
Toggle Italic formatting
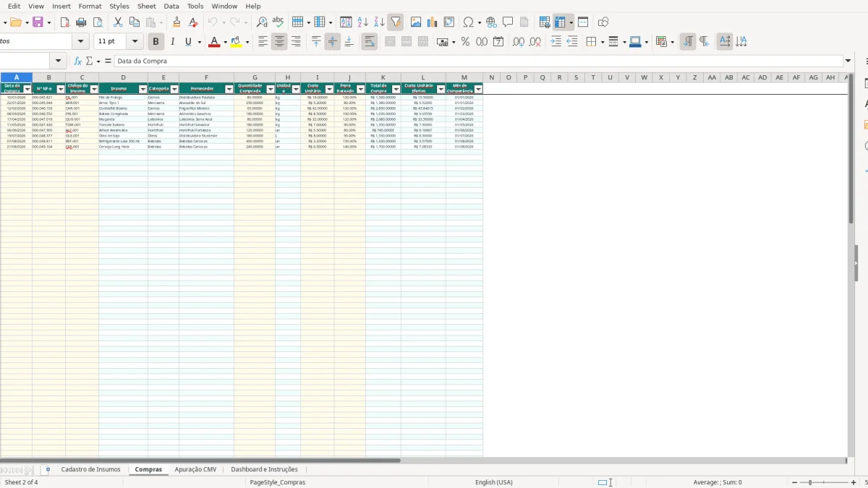pos(172,42)
